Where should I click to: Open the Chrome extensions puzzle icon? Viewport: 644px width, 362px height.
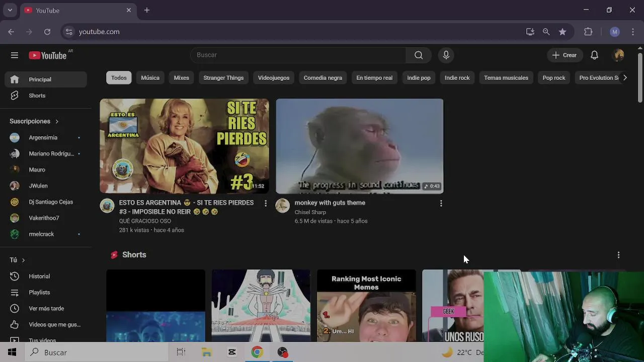588,32
